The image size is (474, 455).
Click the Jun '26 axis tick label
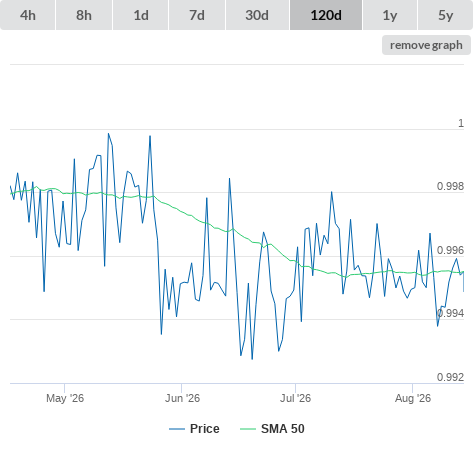(x=182, y=398)
